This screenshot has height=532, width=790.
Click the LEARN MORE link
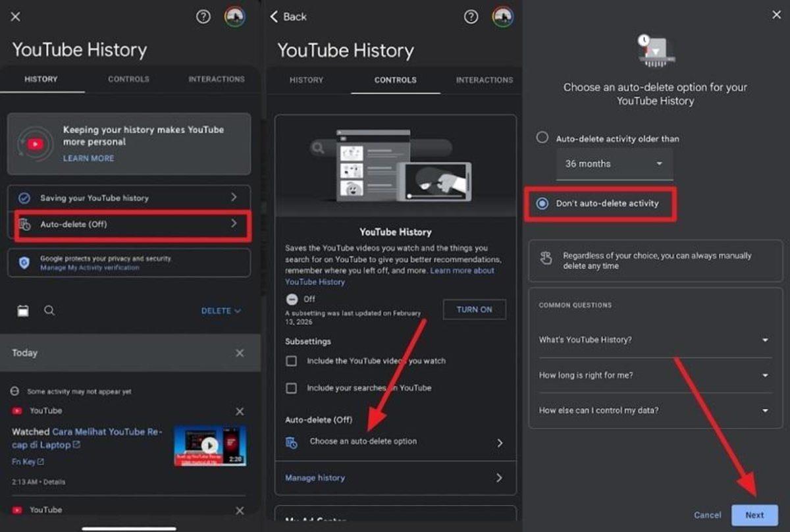[x=88, y=159]
